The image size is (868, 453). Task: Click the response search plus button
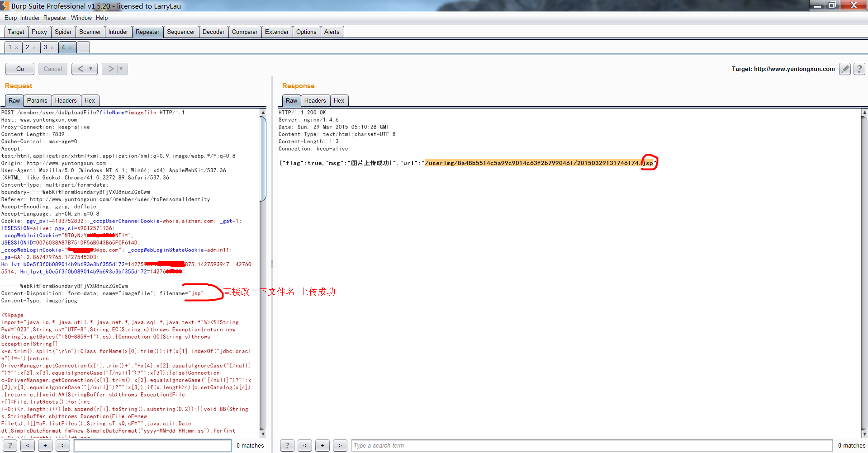tap(323, 445)
